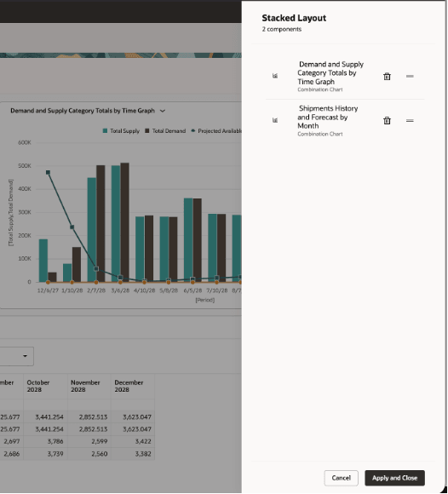
Task: Click the [Period] axis title
Action: (x=204, y=300)
